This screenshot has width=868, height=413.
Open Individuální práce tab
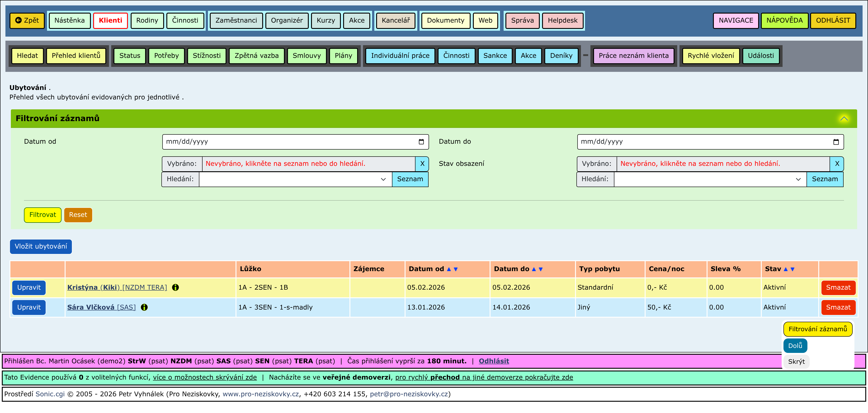pyautogui.click(x=400, y=56)
